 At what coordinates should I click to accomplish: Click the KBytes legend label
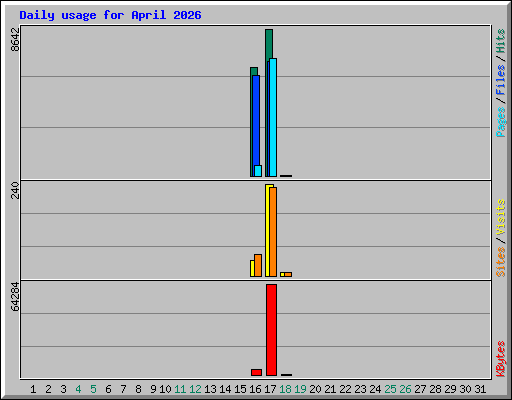(501, 359)
